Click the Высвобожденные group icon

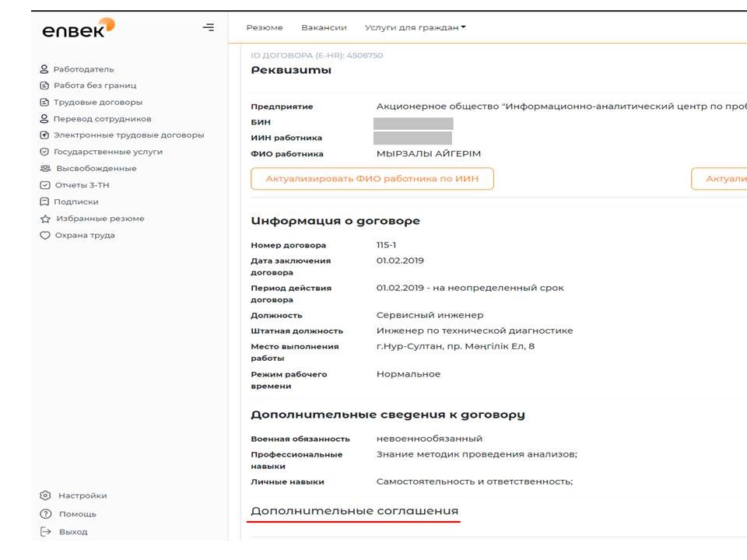(45, 169)
